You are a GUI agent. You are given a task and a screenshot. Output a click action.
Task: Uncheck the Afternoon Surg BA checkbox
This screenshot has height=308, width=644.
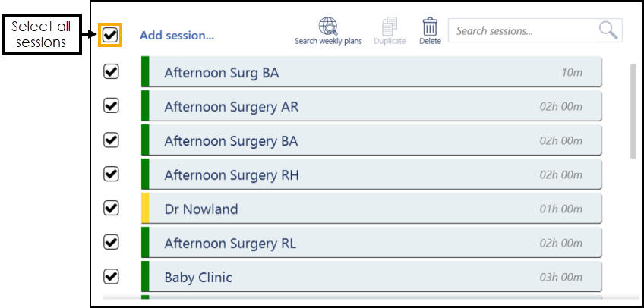(x=111, y=72)
